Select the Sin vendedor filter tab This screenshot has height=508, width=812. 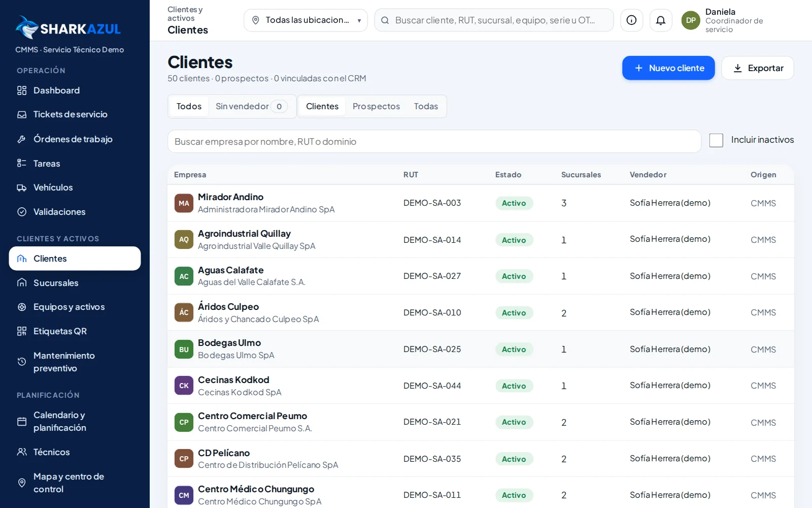point(251,106)
